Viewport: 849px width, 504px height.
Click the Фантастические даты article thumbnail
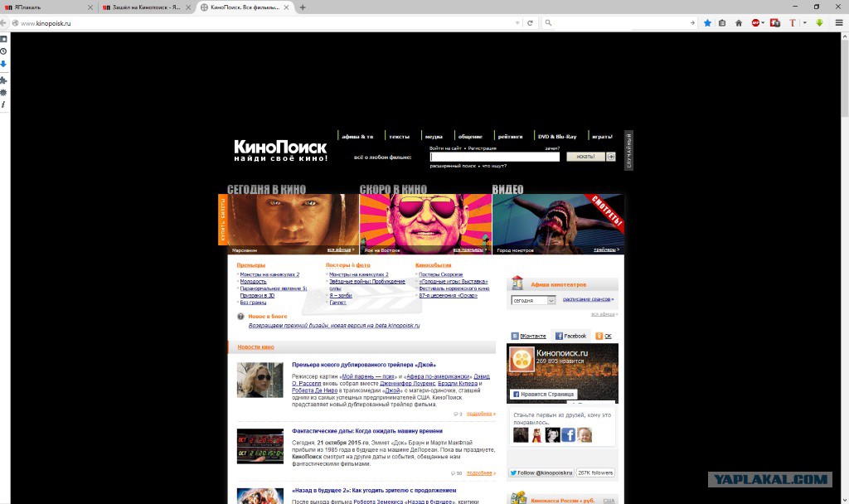click(x=260, y=446)
